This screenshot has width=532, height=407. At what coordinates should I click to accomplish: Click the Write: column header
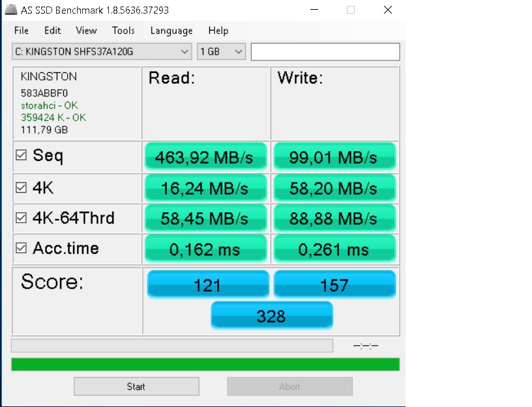(300, 78)
